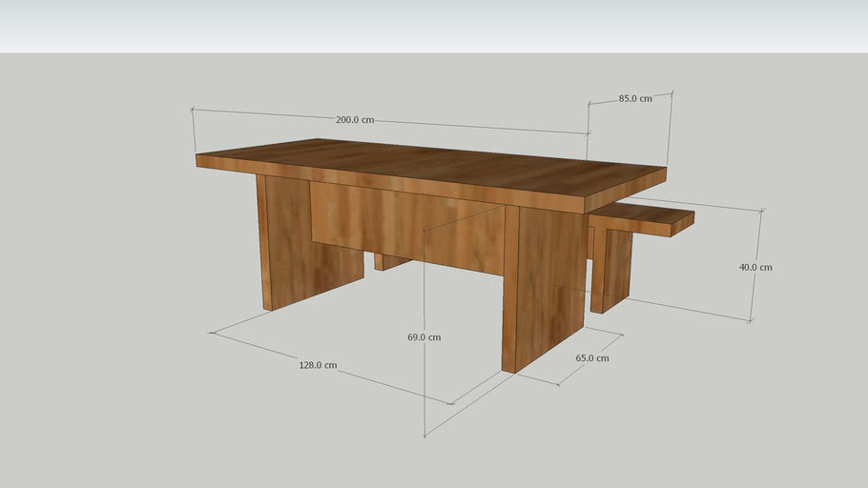Select the 85.0 cm width dimension label
This screenshot has width=868, height=488.
click(x=635, y=98)
